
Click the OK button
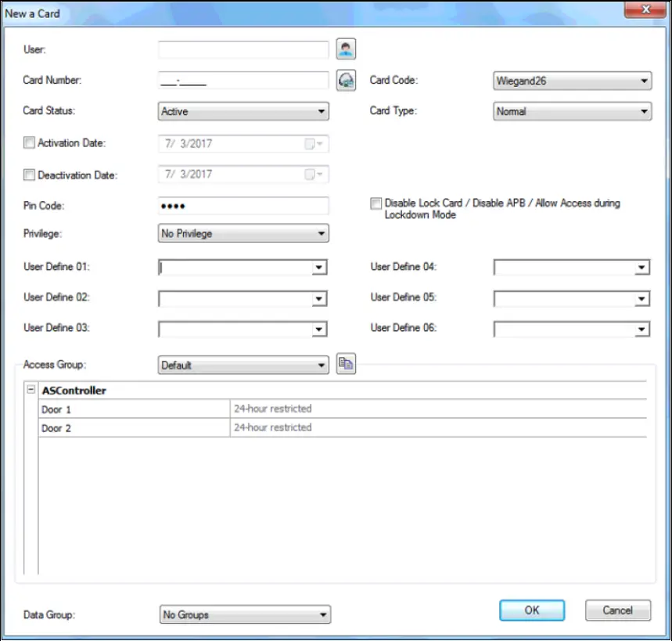click(x=532, y=610)
